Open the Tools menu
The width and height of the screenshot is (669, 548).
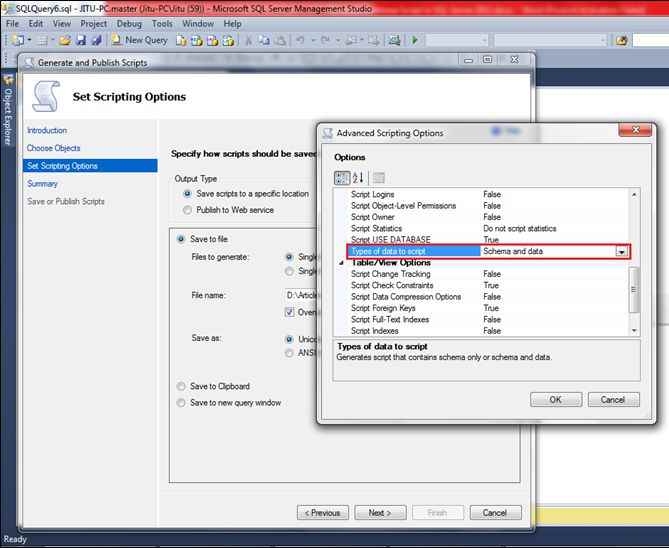(162, 23)
